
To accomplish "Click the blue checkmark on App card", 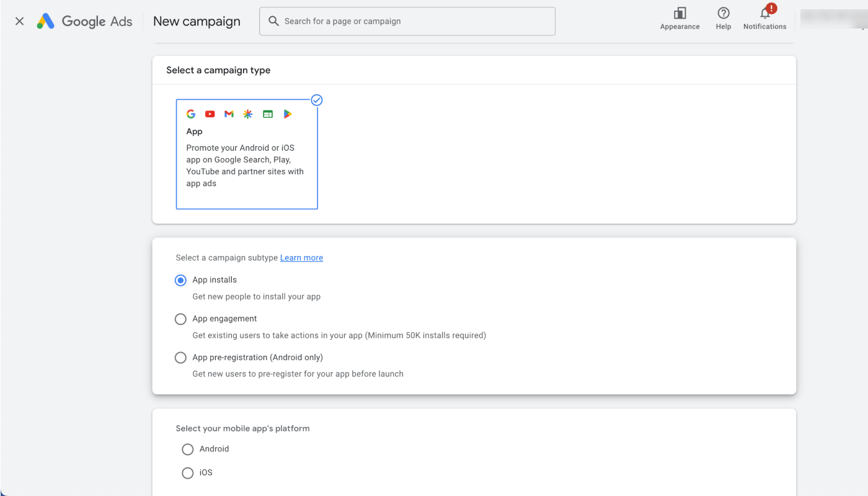I will (317, 100).
